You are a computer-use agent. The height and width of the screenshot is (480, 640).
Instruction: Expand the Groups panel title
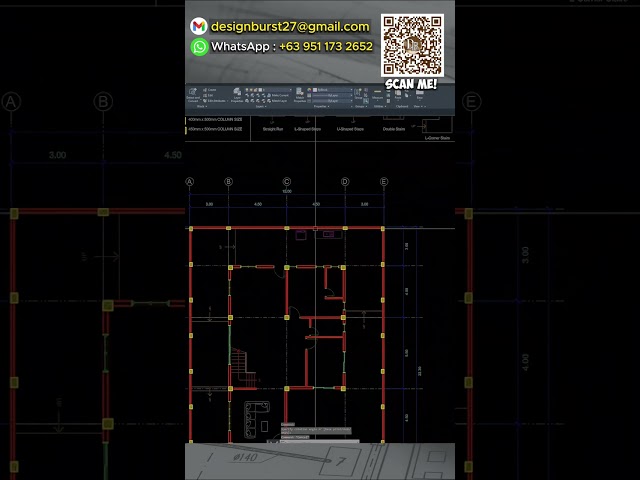click(360, 107)
